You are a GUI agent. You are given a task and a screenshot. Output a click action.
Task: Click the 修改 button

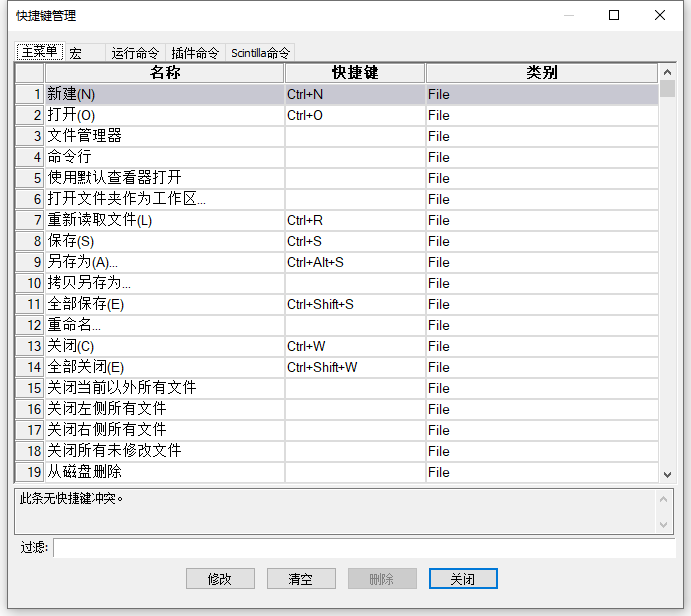click(x=220, y=579)
